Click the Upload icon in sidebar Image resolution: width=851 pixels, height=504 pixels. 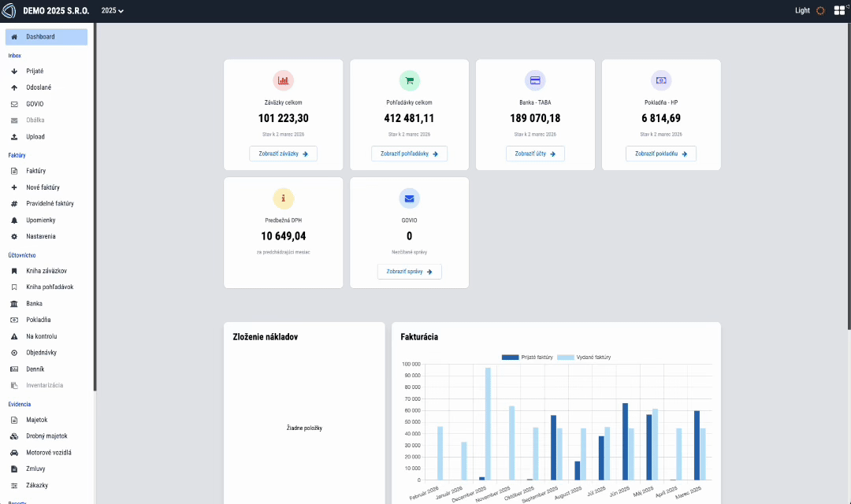(14, 137)
